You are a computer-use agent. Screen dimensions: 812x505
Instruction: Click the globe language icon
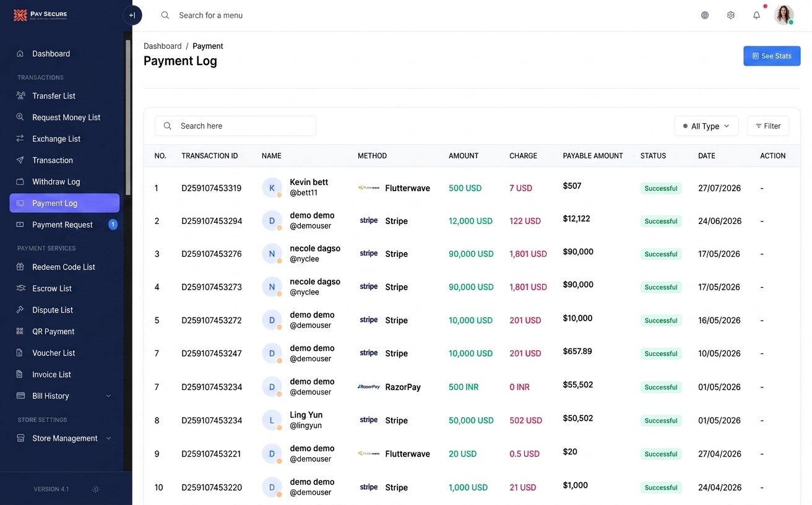705,15
